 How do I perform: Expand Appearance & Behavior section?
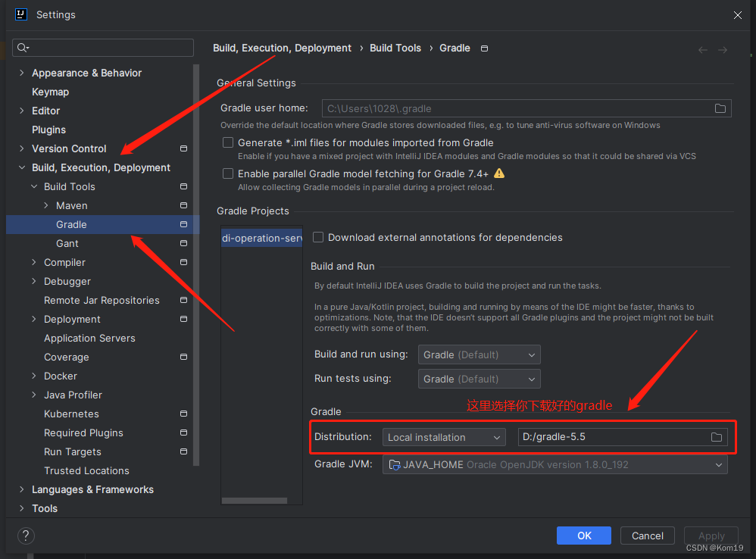(x=22, y=73)
